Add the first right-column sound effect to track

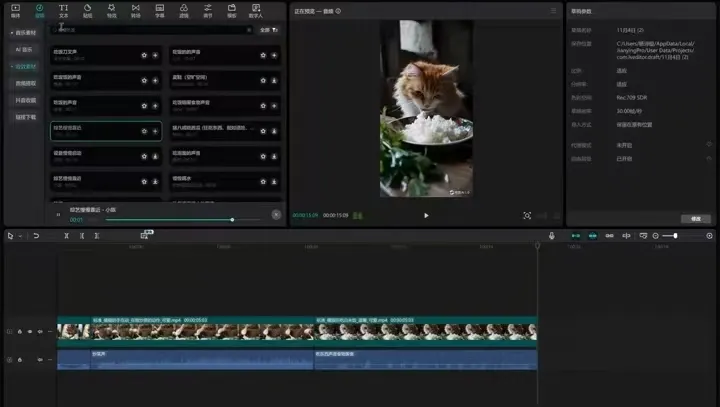[x=274, y=55]
